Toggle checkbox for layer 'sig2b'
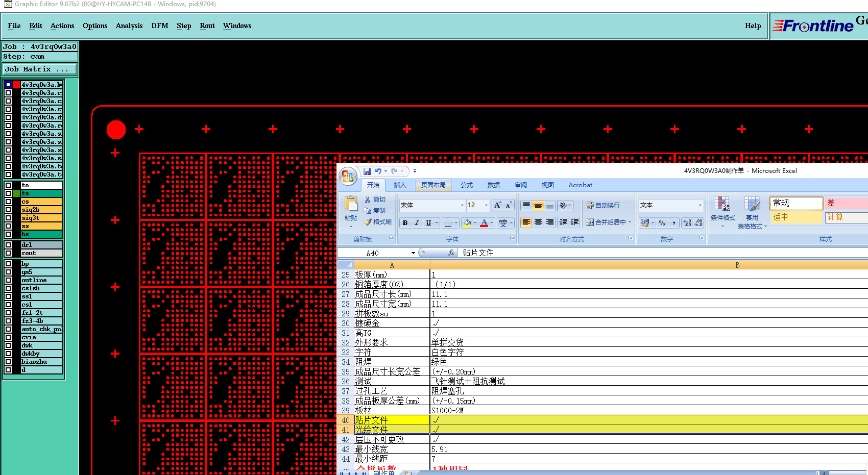The width and height of the screenshot is (868, 475). pyautogui.click(x=8, y=210)
